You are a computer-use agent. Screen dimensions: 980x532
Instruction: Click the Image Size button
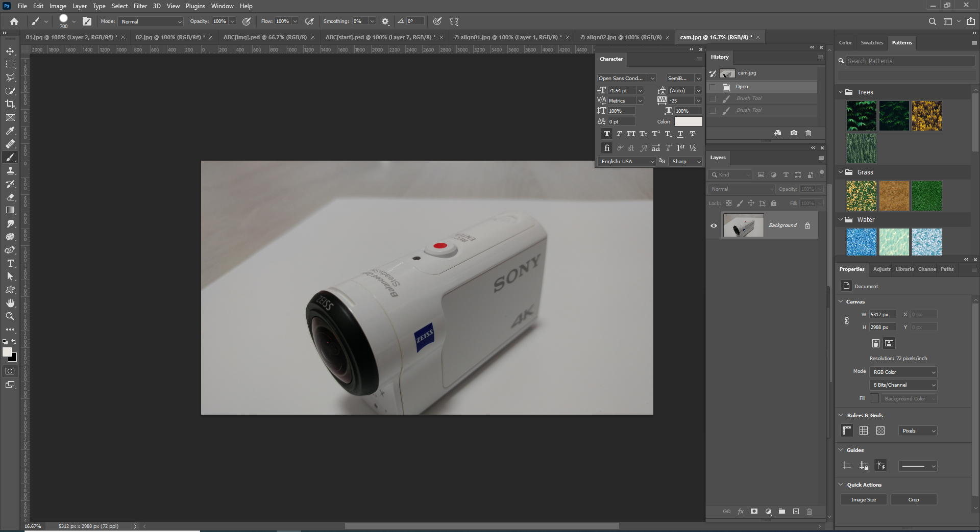point(864,500)
